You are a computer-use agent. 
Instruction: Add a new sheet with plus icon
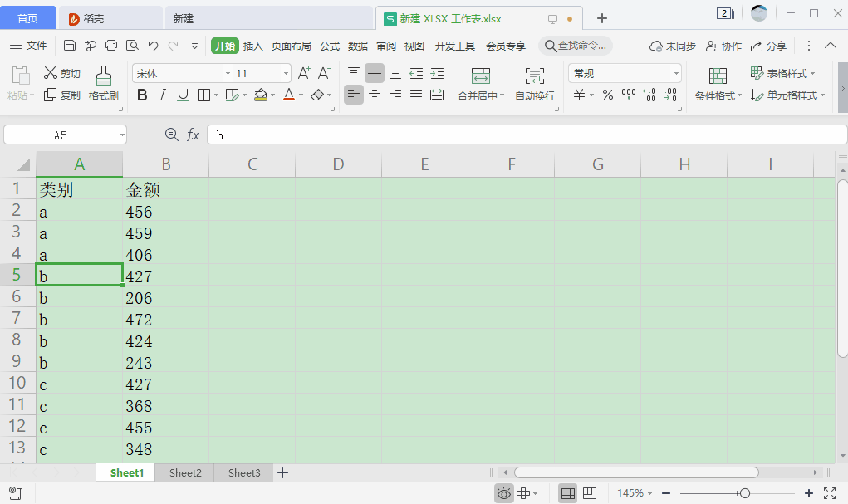click(283, 473)
